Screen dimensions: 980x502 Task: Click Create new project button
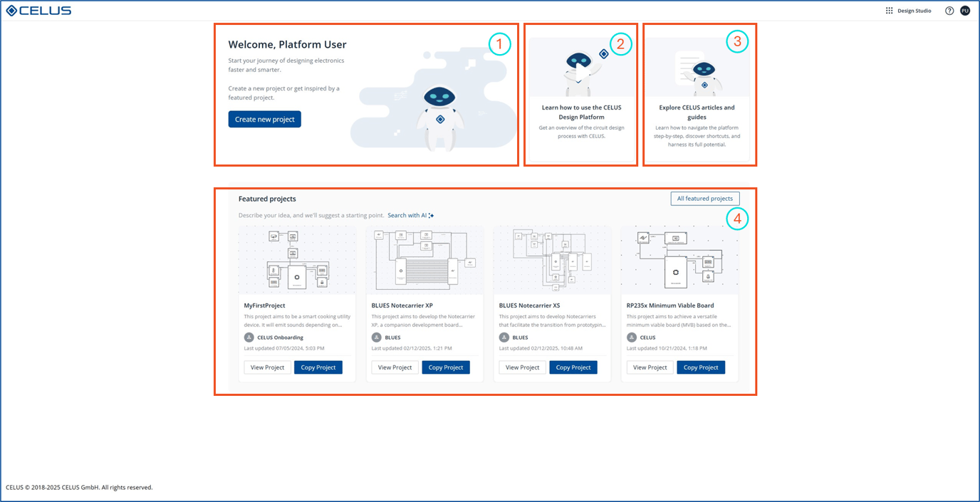coord(264,119)
